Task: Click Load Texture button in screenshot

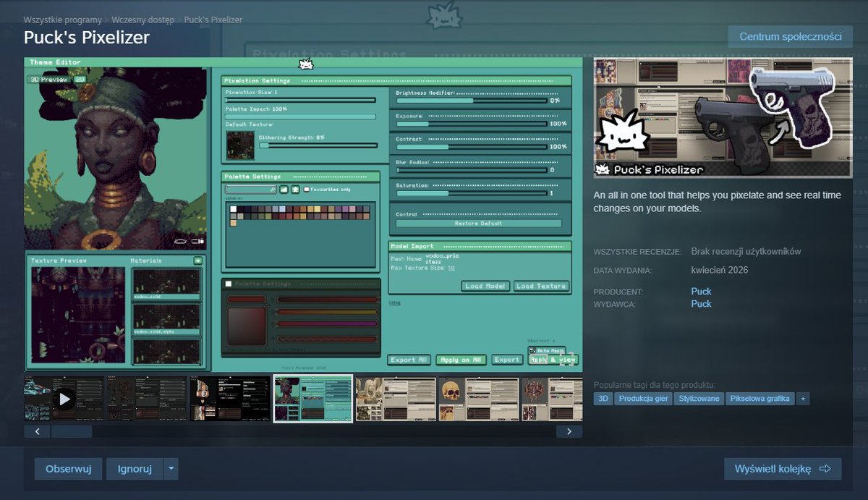Action: 541,286
